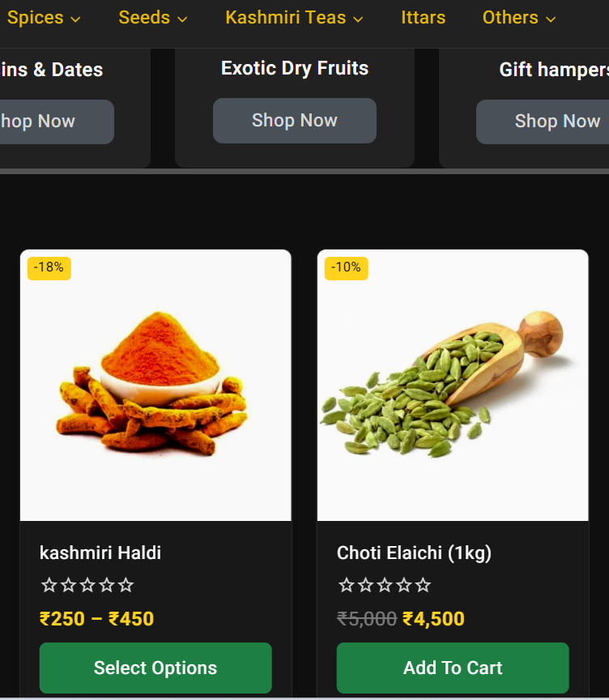Add Choti Elaichi to cart
The width and height of the screenshot is (609, 700).
click(453, 668)
